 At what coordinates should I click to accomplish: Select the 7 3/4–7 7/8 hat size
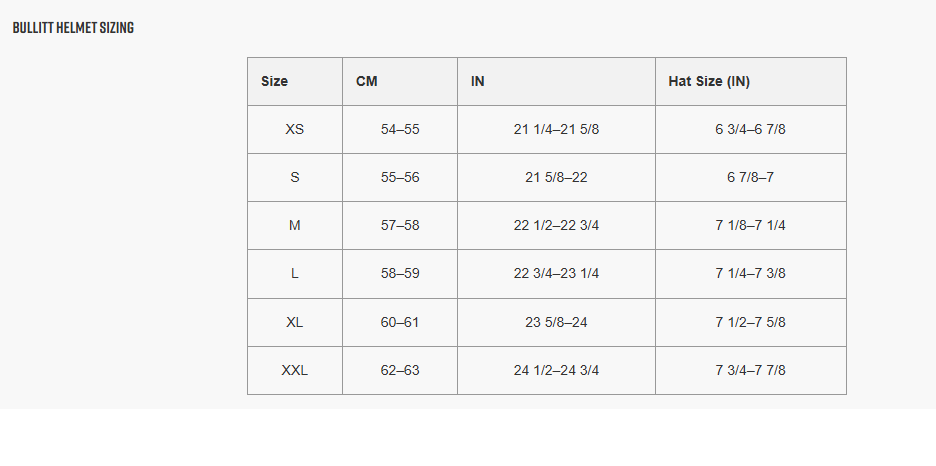[750, 370]
